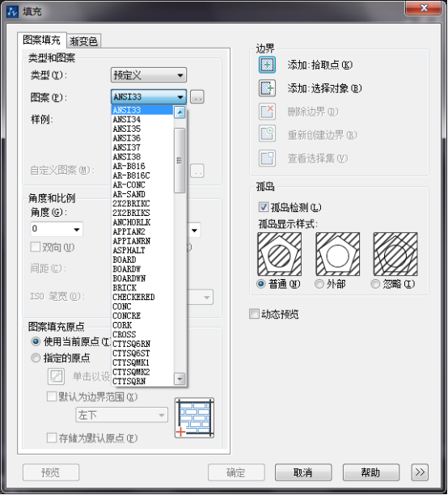Toggle the 默认为边界范围 checkbox
This screenshot has height=495, width=448.
52,396
